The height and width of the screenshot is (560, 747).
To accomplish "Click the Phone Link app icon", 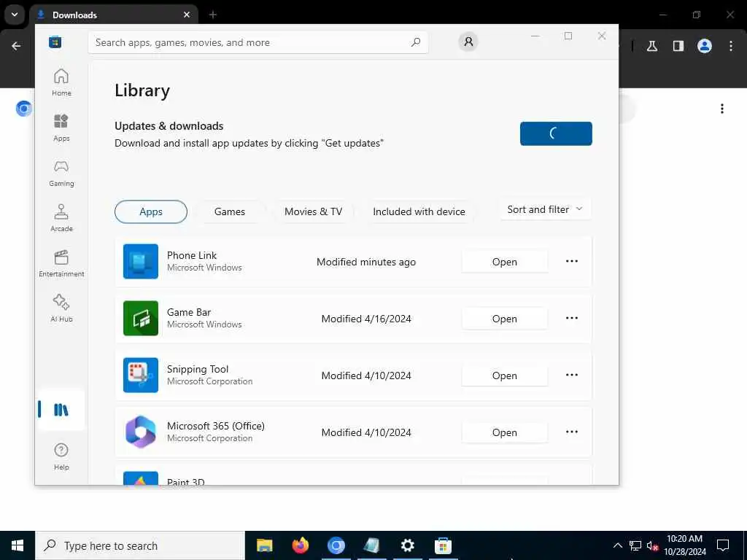I will (x=141, y=262).
